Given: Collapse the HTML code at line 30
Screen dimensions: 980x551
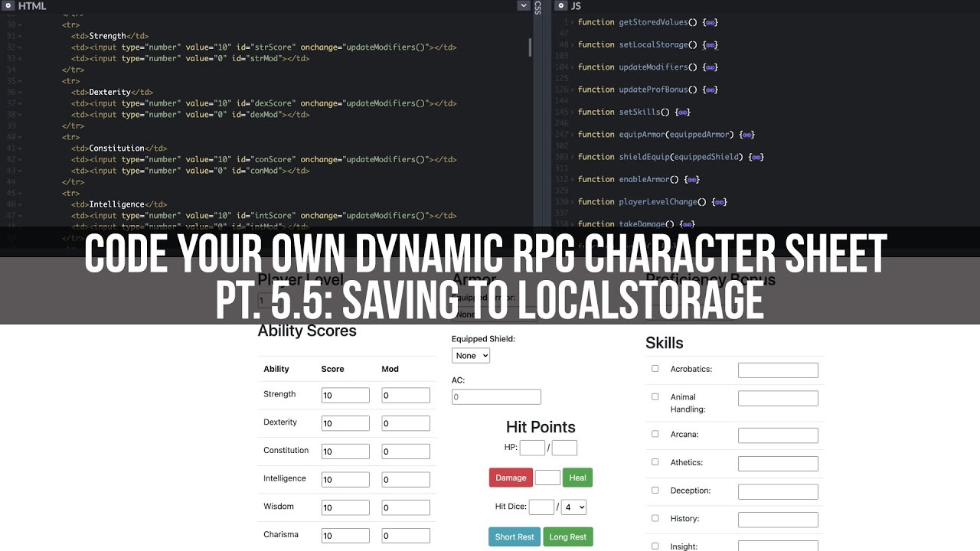Looking at the screenshot, I should [x=20, y=24].
